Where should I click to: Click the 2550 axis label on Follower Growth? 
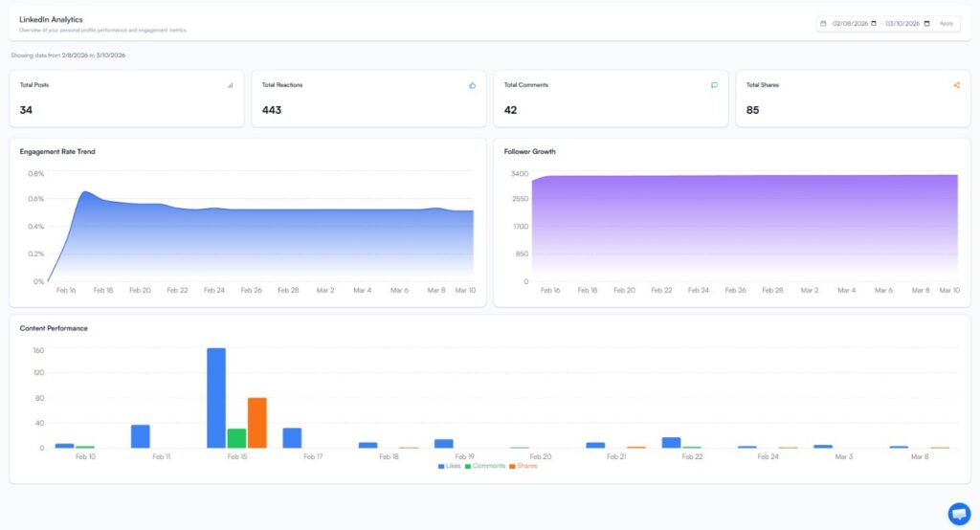(520, 199)
